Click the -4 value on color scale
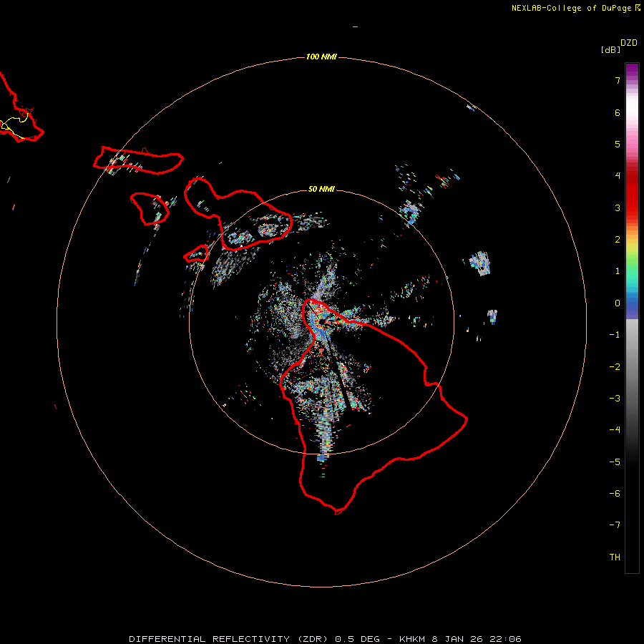This screenshot has height=644, width=644. (x=615, y=430)
